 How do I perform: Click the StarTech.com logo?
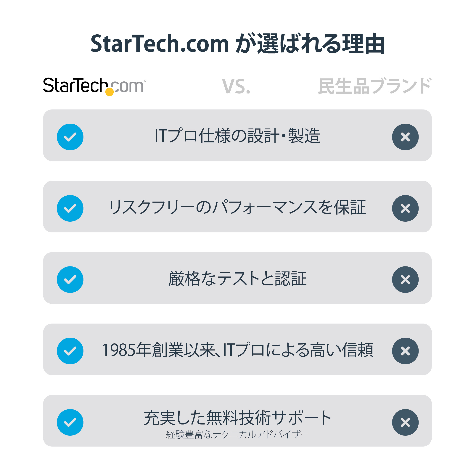click(94, 86)
